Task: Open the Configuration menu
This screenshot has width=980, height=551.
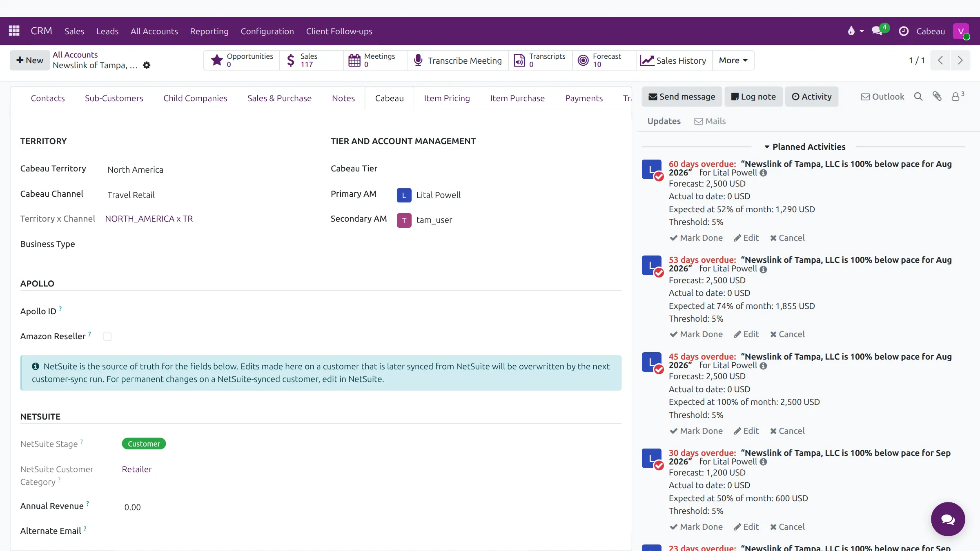Action: (267, 31)
